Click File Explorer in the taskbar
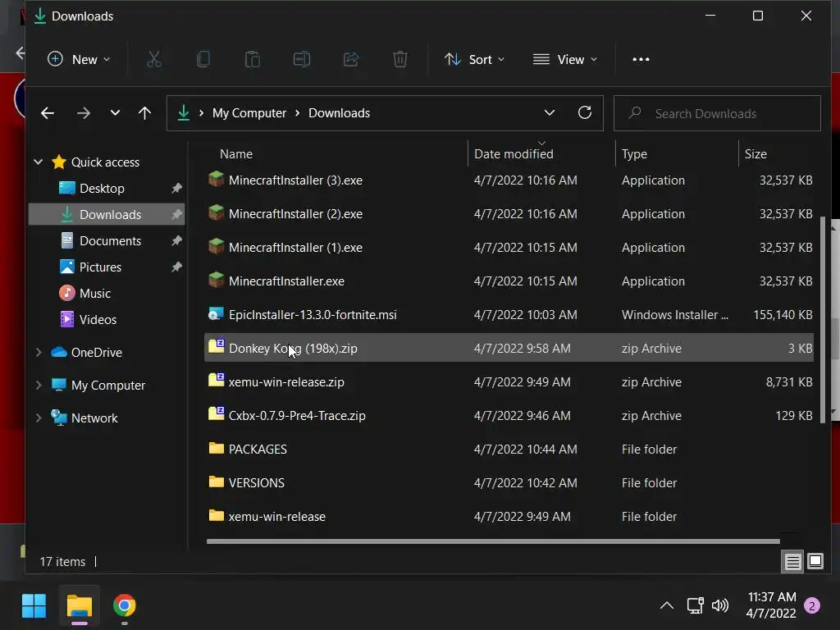840x630 pixels. coord(80,606)
